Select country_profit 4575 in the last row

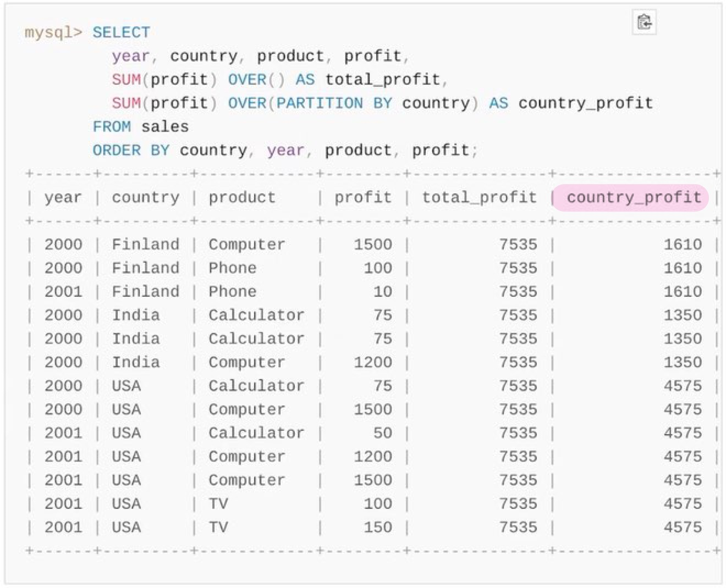pyautogui.click(x=683, y=528)
